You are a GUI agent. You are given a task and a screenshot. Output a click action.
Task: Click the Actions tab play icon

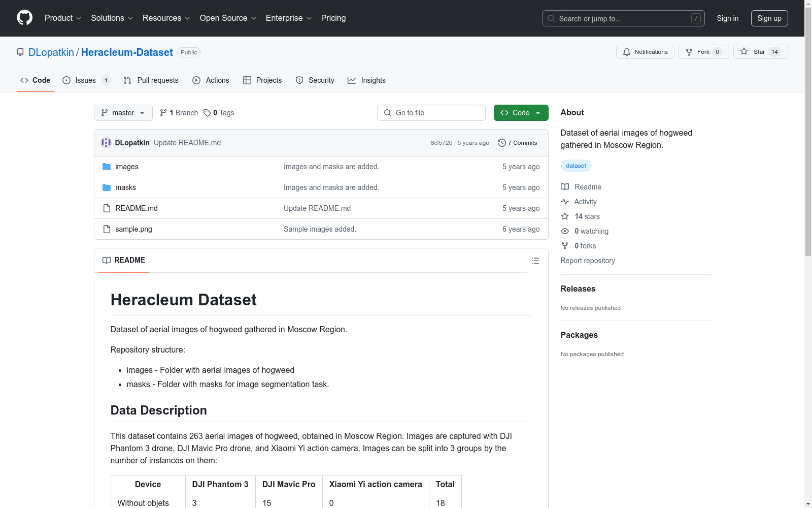point(196,80)
